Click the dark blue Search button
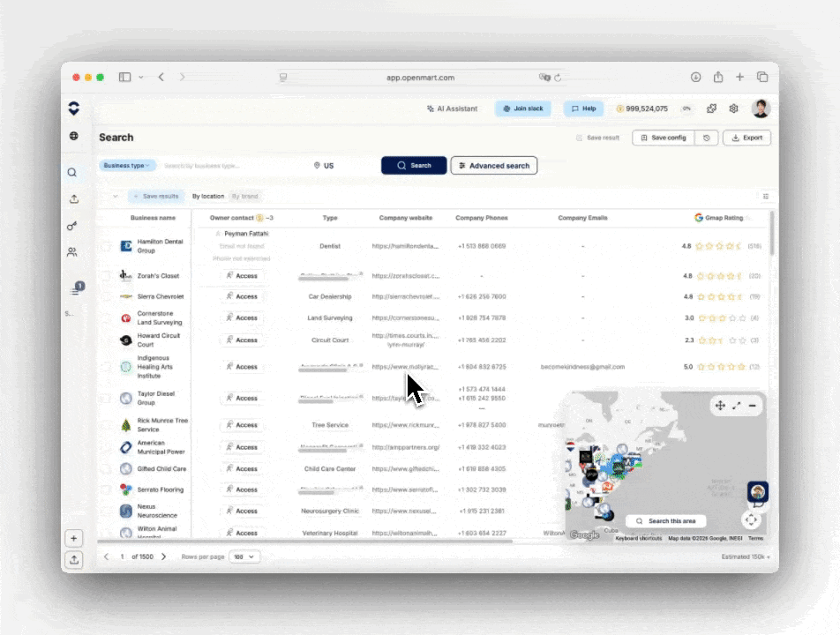This screenshot has width=840, height=635. point(414,166)
